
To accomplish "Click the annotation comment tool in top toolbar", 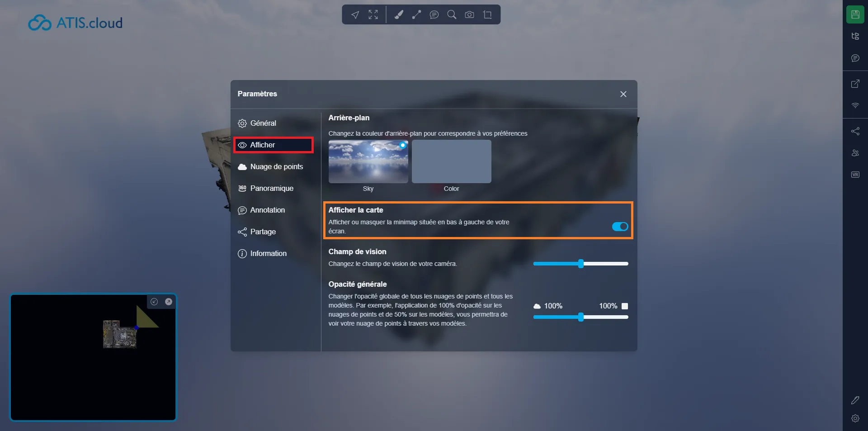I will pos(434,15).
